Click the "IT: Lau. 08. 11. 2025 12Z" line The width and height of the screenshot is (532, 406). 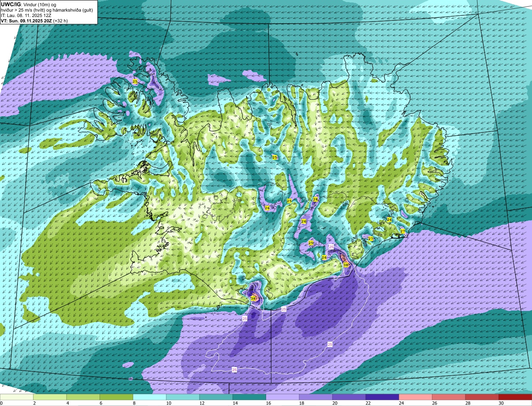(27, 15)
